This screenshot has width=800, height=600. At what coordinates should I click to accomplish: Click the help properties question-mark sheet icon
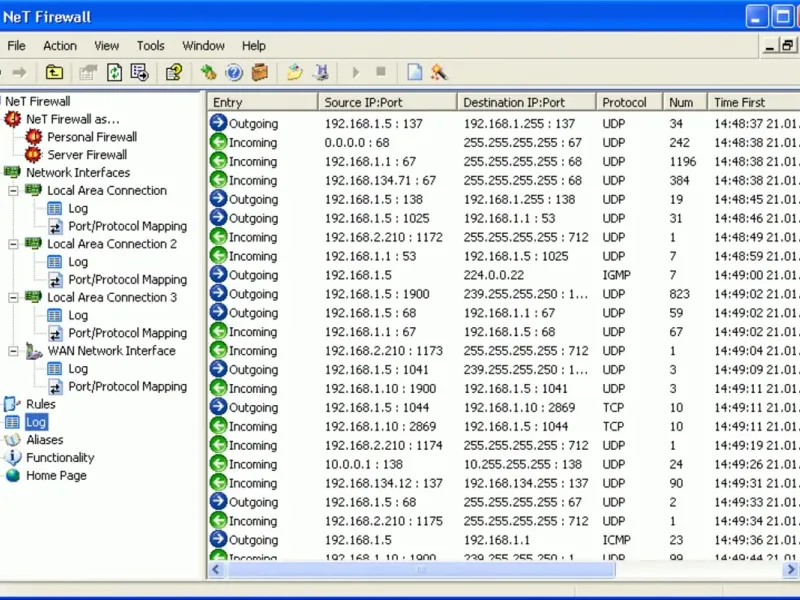pyautogui.click(x=174, y=72)
